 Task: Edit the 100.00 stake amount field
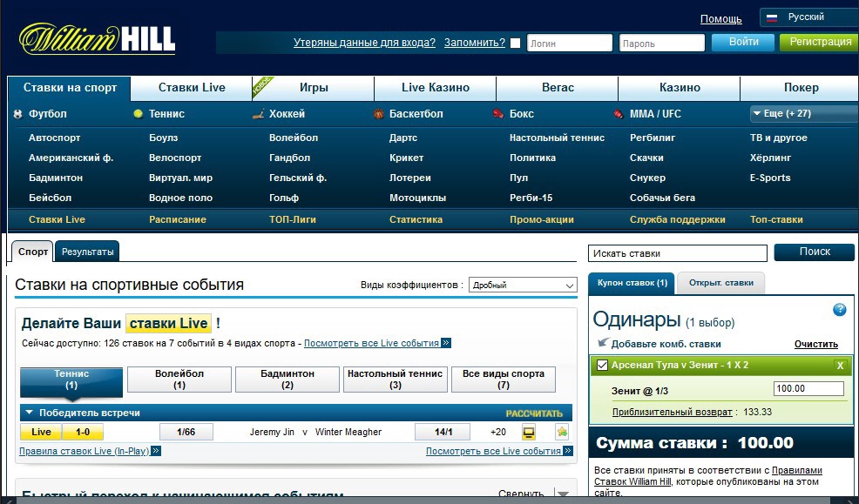(x=808, y=388)
